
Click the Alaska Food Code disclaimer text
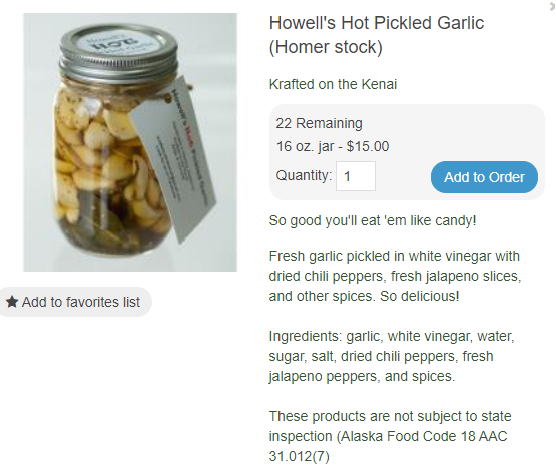(x=390, y=436)
